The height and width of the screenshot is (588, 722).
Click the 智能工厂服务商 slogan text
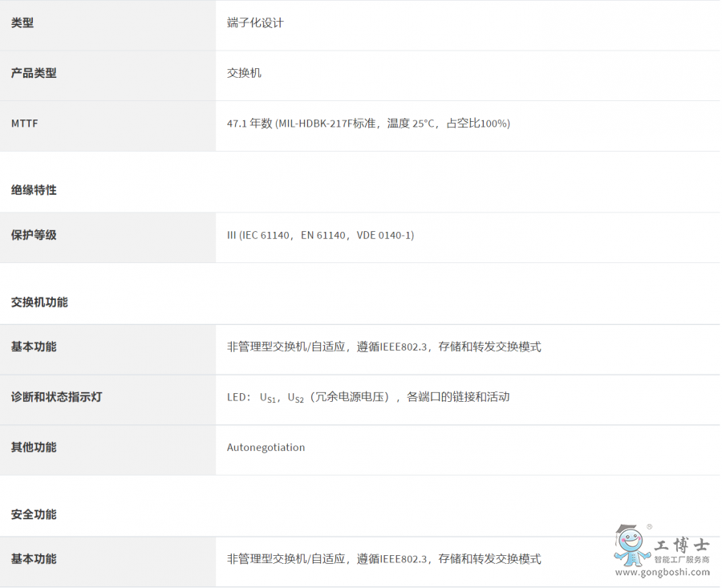tap(681, 560)
